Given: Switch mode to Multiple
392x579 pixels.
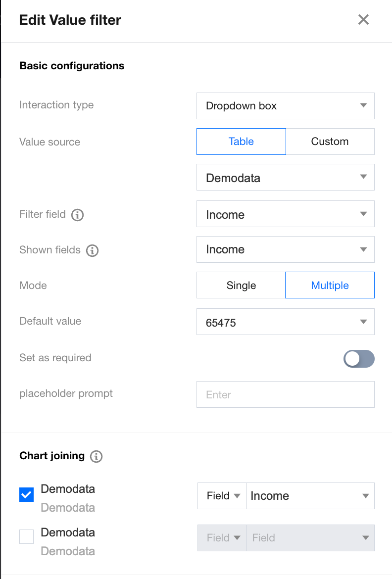Looking at the screenshot, I should click(x=330, y=285).
